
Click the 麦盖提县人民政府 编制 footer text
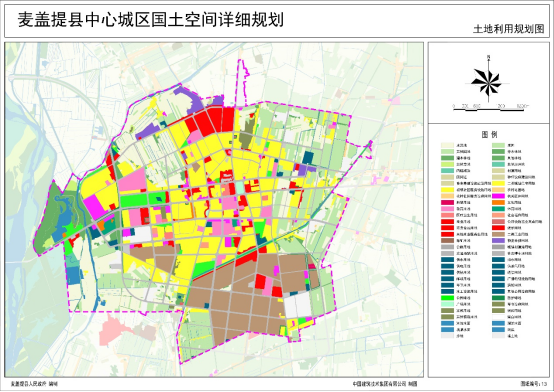[34, 384]
